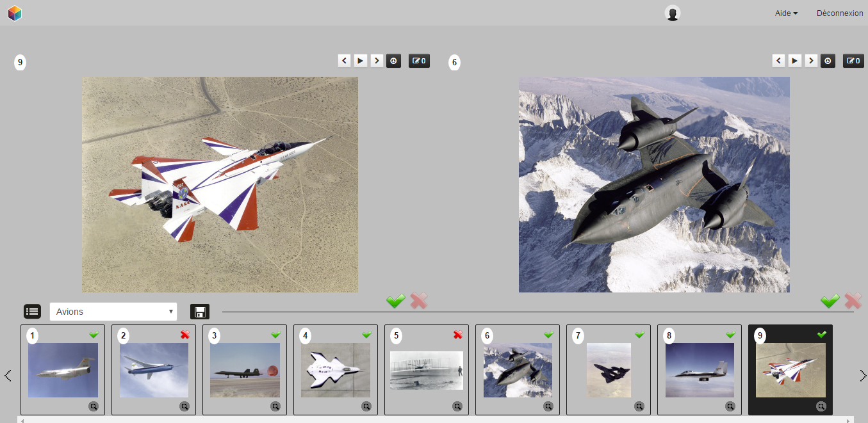Go to the next image in the right viewer
Image resolution: width=868 pixels, height=423 pixels.
811,61
